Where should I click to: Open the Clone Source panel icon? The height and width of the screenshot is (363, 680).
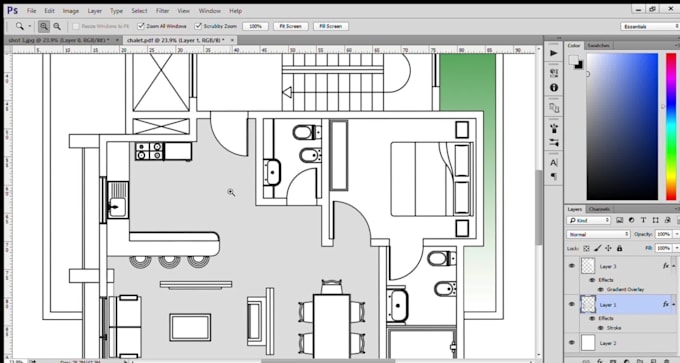554,108
